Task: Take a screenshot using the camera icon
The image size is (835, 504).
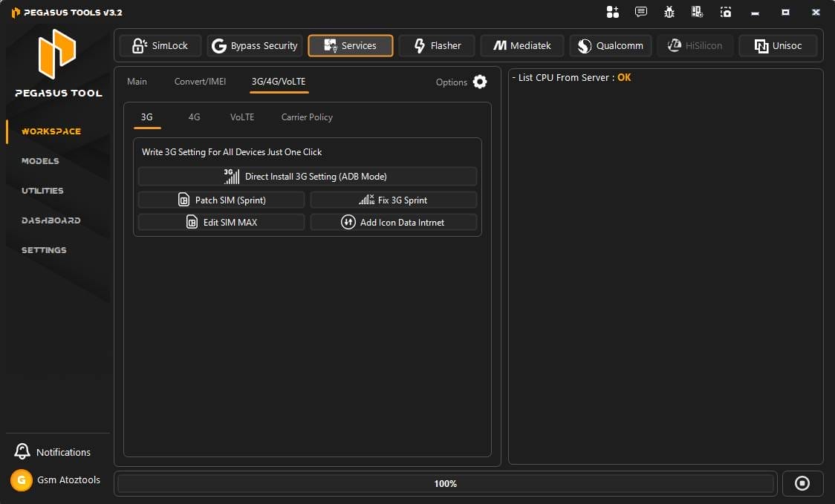Action: pyautogui.click(x=726, y=12)
